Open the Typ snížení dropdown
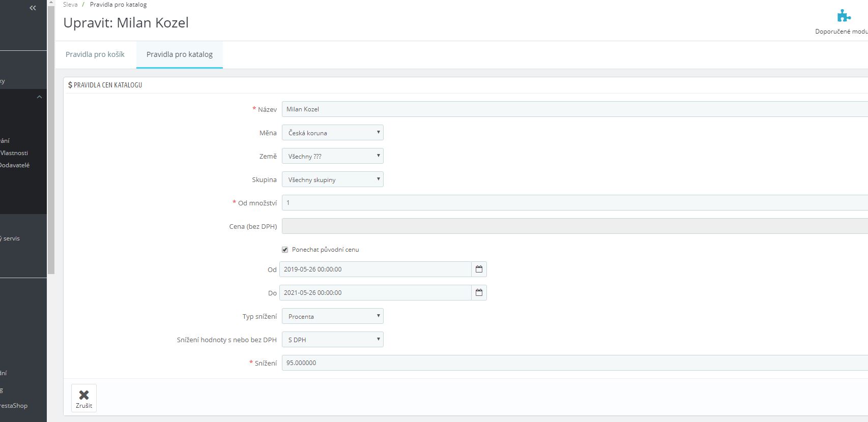Image resolution: width=868 pixels, height=422 pixels. (333, 316)
